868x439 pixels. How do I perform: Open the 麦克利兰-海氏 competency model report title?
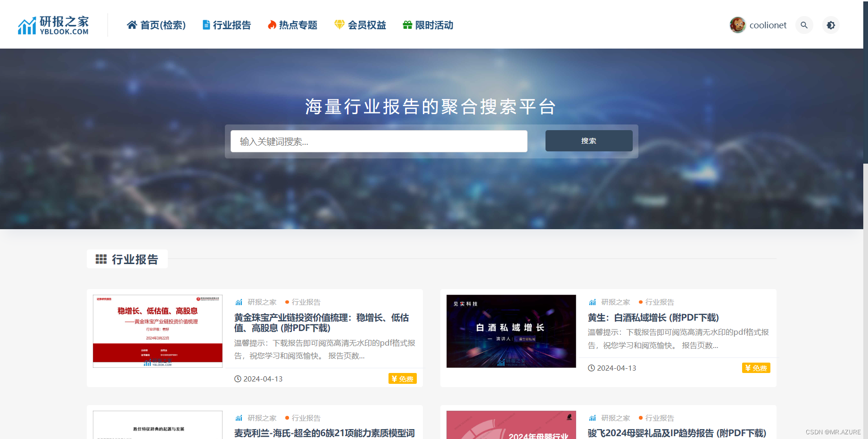[324, 433]
